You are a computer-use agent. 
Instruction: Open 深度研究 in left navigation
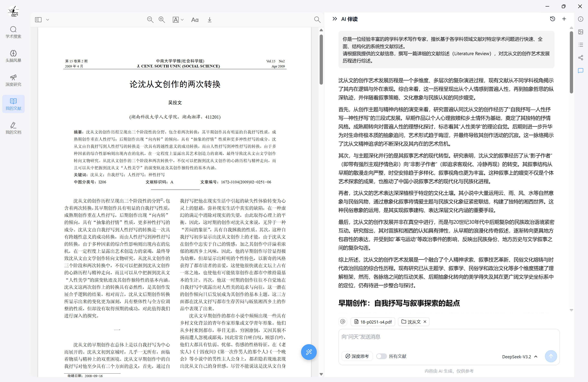click(x=13, y=80)
